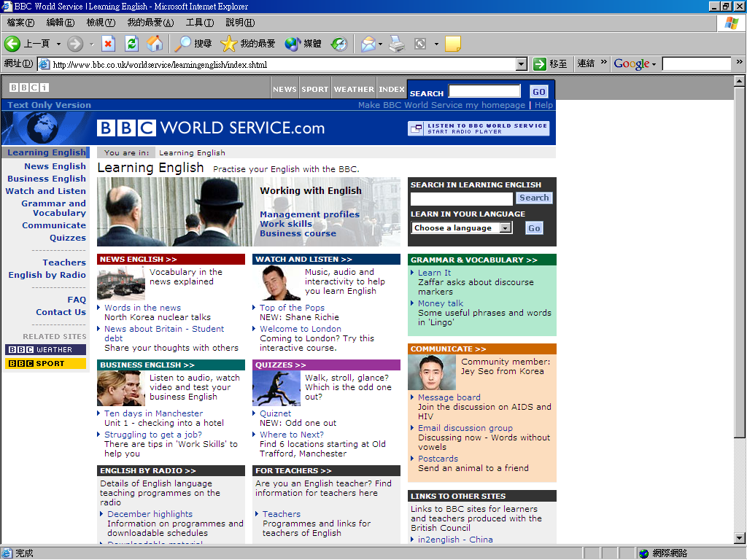This screenshot has height=560, width=747.
Task: Click the Forward arrow icon in toolbar
Action: pos(75,44)
